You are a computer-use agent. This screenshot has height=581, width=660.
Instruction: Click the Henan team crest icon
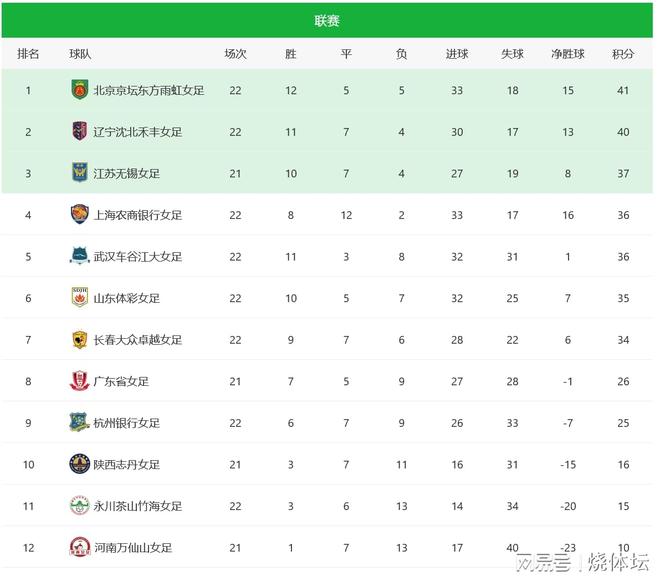point(79,547)
